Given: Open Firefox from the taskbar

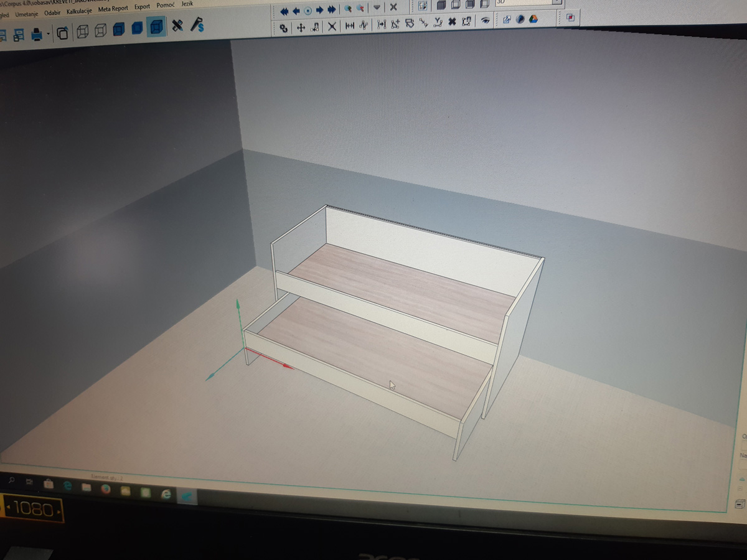Looking at the screenshot, I should (x=105, y=488).
